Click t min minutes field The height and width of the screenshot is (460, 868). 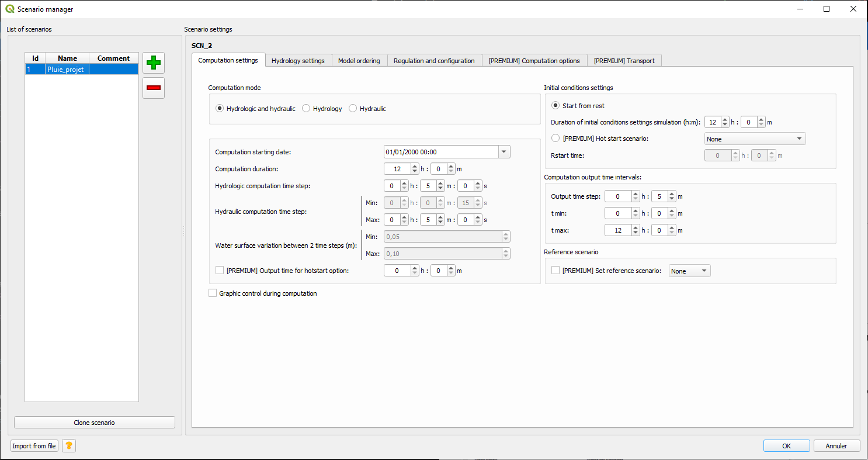659,213
